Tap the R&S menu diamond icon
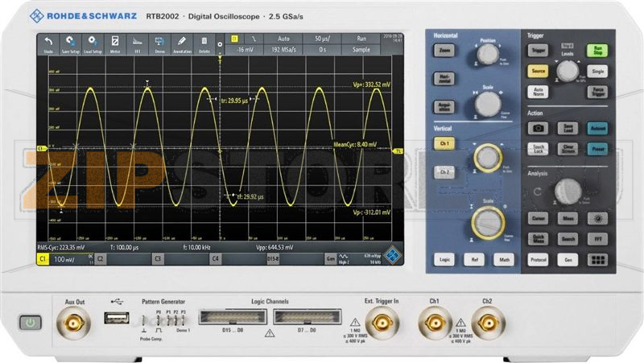The image size is (644, 363). point(392,254)
